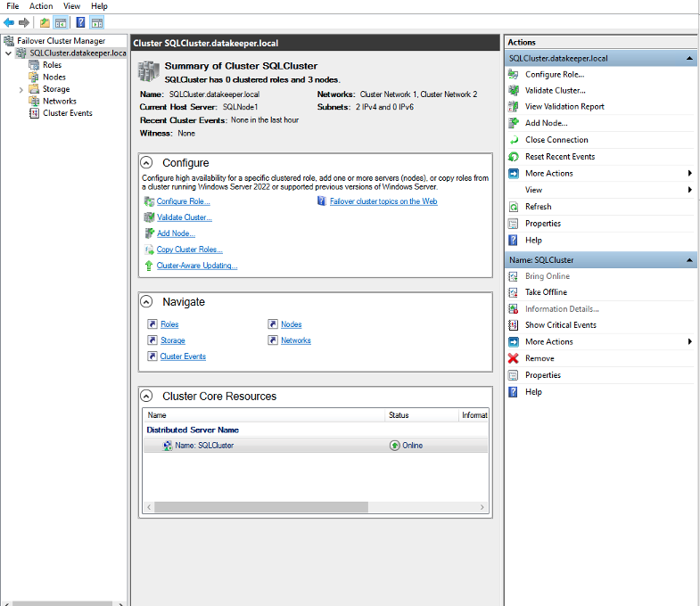Collapse the SQLCluster.datakeeper.local tree node
Viewport: 700px width, 606px height.
pyautogui.click(x=8, y=53)
